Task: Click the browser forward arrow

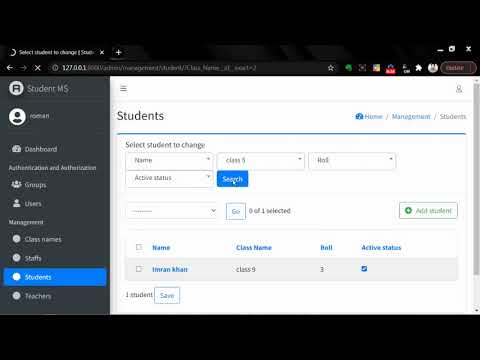Action: click(x=23, y=68)
